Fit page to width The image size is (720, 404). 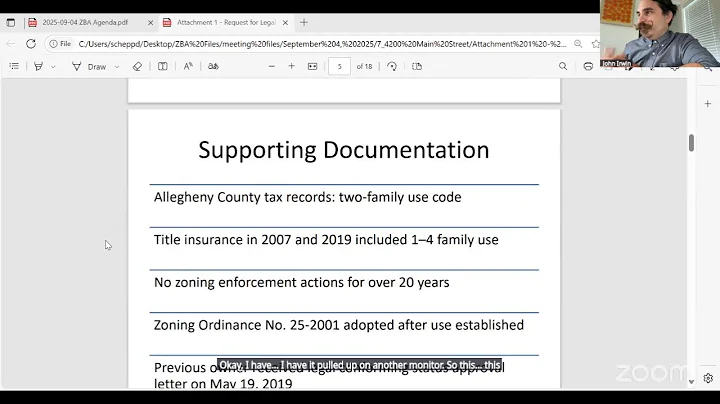pos(312,67)
